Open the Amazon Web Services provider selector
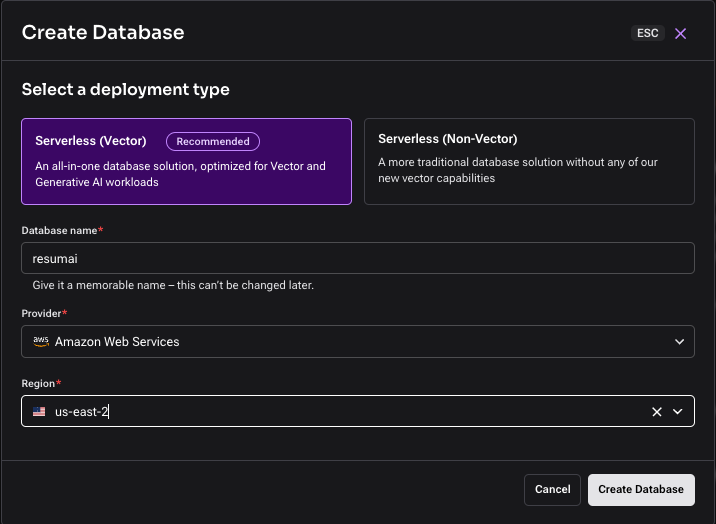This screenshot has height=524, width=716. tap(340, 341)
